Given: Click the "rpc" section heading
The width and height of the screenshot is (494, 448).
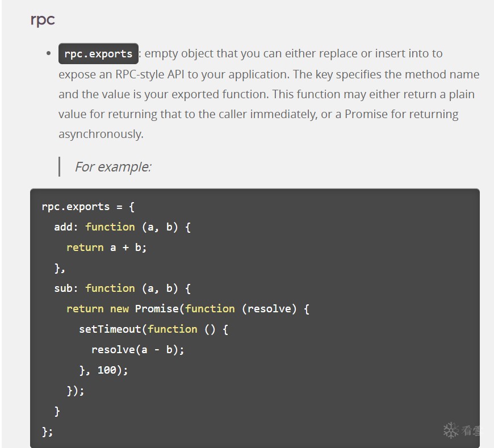Looking at the screenshot, I should 43,19.
